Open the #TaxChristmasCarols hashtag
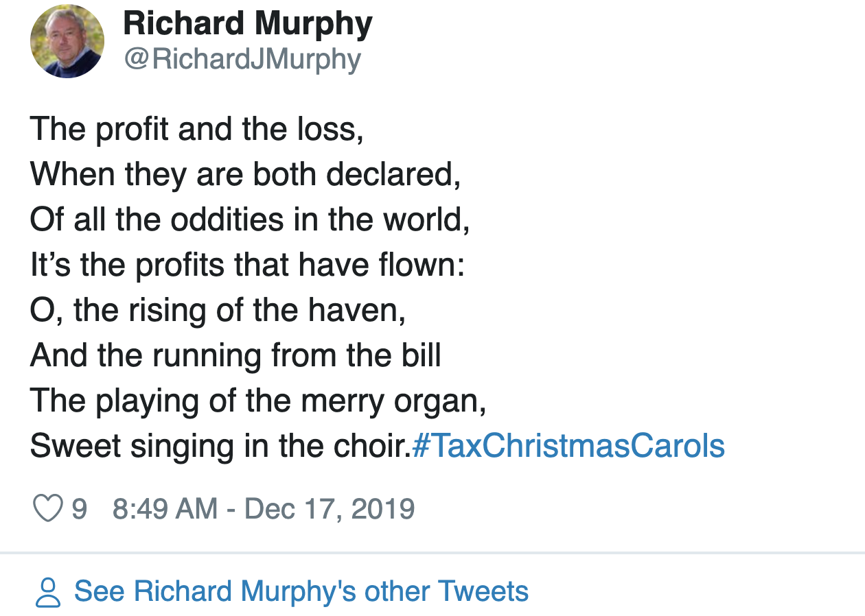The image size is (865, 616). [568, 446]
